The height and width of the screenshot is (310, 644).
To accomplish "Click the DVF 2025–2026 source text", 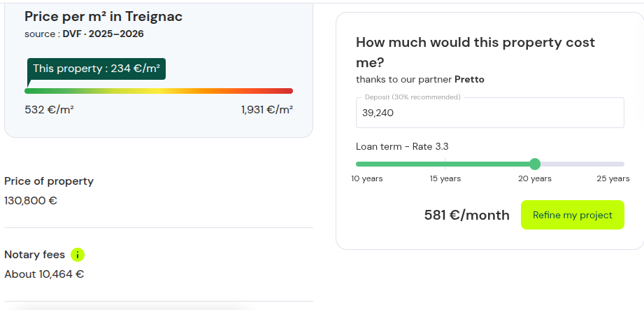I will [103, 34].
